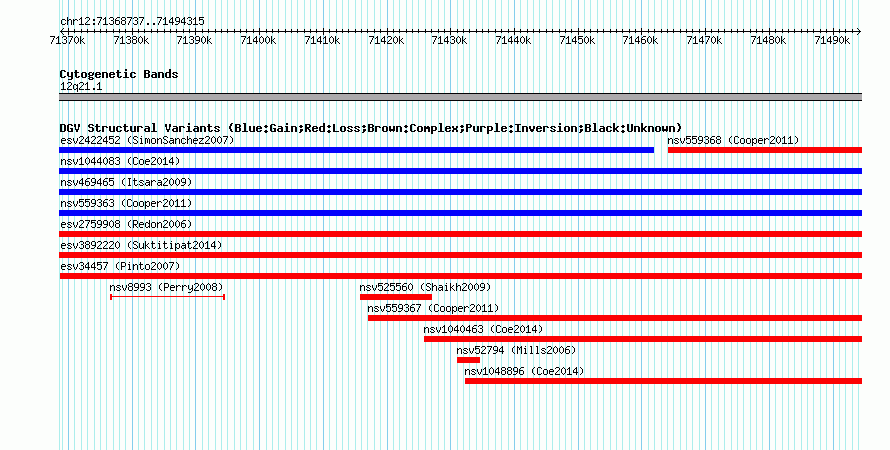This screenshot has width=890, height=450.
Task: Click the blue nsv559363 gain bar
Action: pyautogui.click(x=460, y=213)
